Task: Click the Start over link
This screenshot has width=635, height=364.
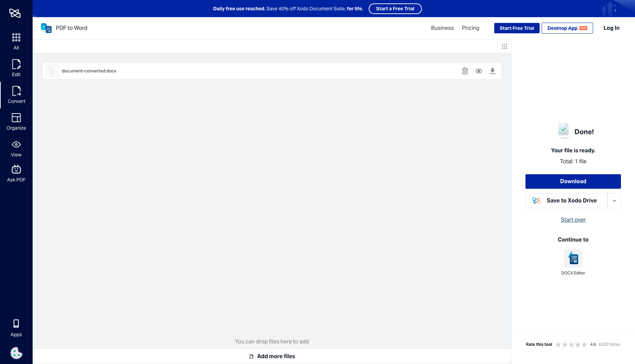Action: pos(573,220)
